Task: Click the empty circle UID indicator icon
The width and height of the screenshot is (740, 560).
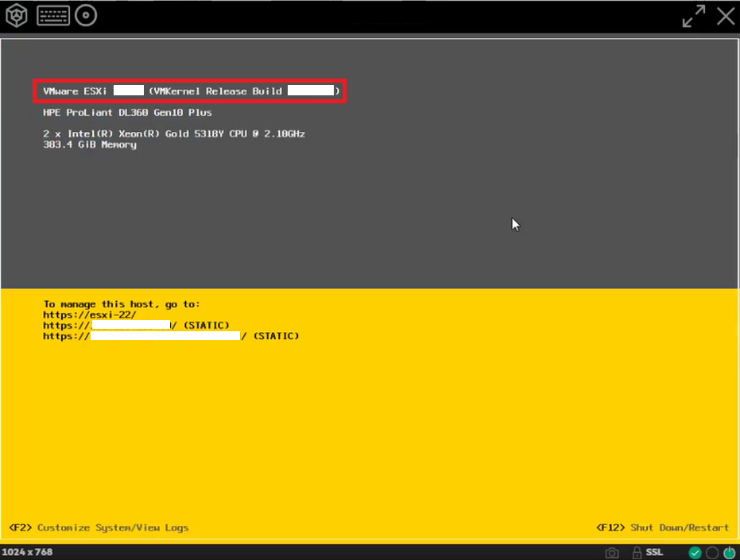Action: click(712, 552)
